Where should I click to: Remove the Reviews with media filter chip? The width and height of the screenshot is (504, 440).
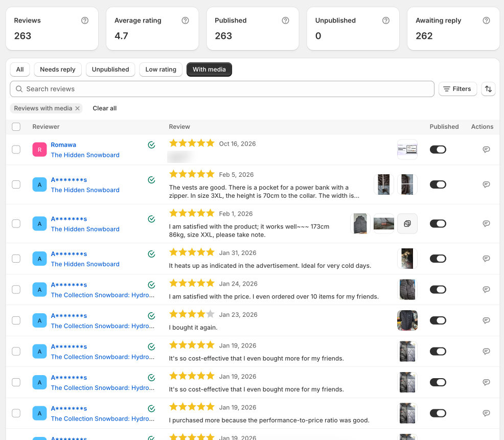point(78,108)
